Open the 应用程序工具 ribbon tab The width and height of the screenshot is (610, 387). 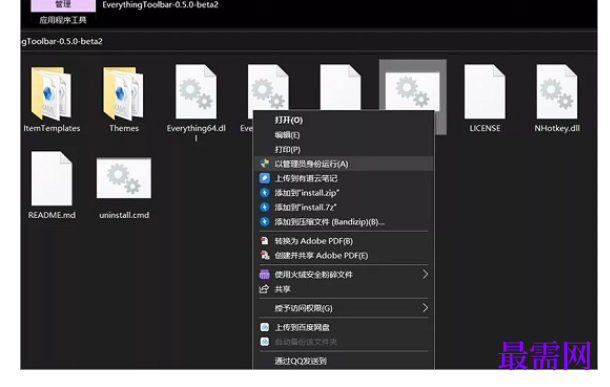(x=63, y=20)
